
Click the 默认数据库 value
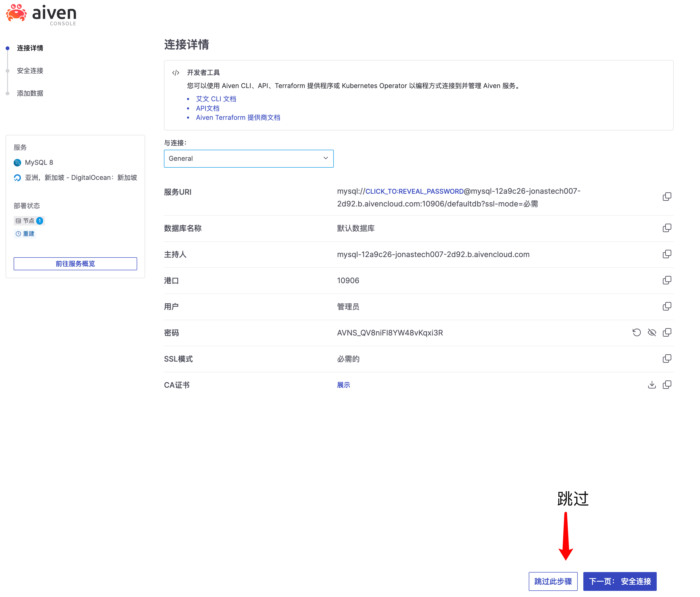[356, 228]
